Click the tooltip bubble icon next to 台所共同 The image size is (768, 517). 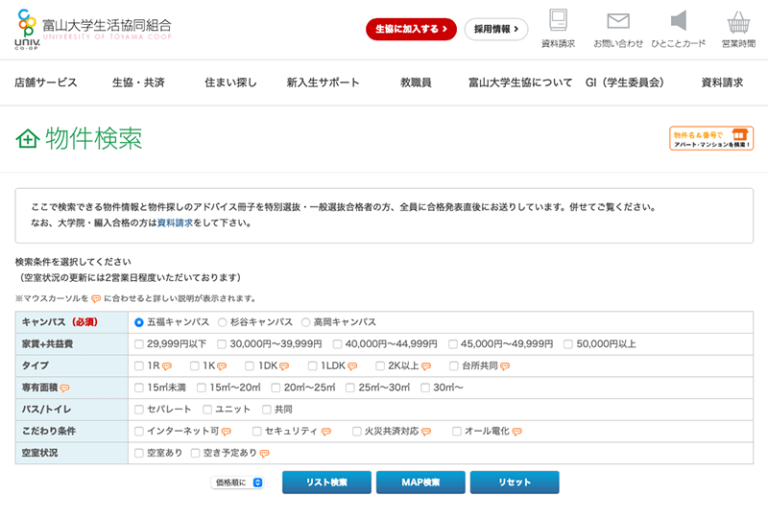pos(505,366)
